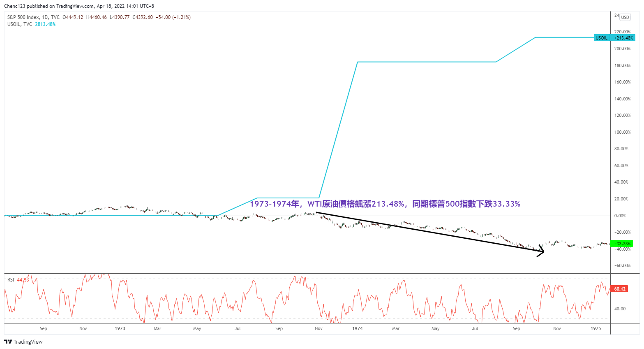
Task: Click the +213.48% USOIL value tag
Action: (623, 38)
